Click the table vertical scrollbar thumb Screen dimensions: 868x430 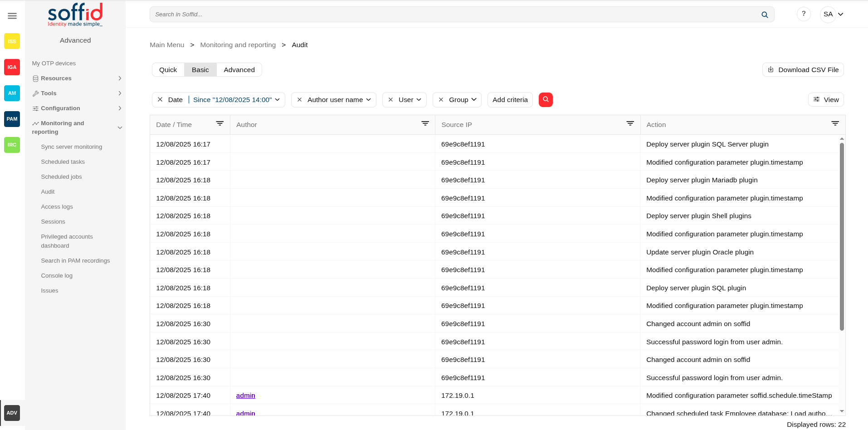click(x=842, y=236)
